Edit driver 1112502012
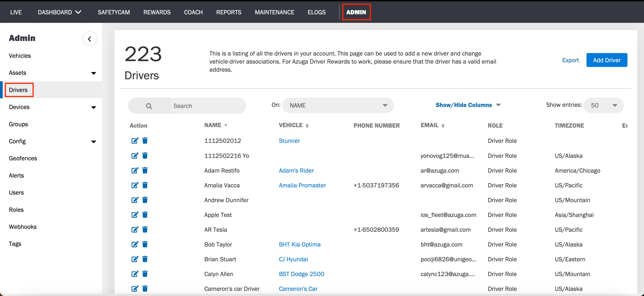 click(135, 141)
